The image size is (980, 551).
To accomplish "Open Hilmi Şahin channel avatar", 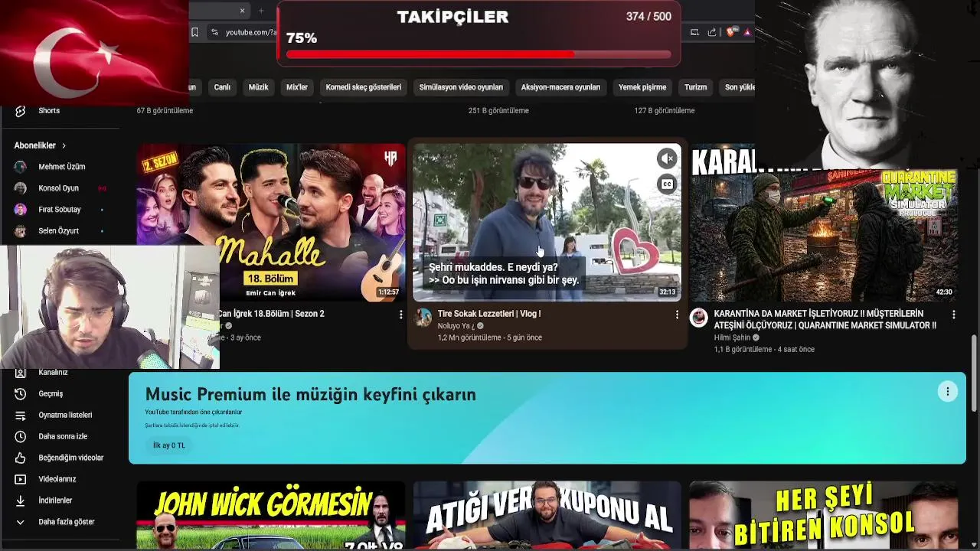I will coord(698,318).
